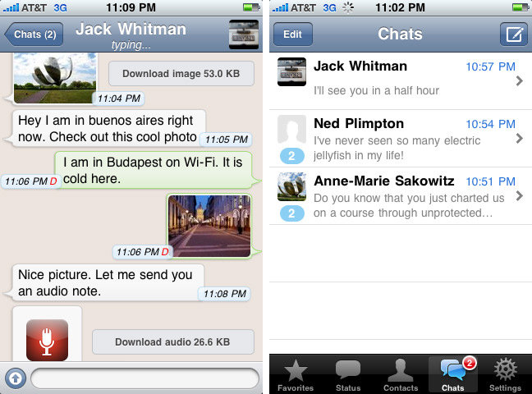532x394 pixels.
Task: Open the metal flower sculpture image thumbnail
Action: [x=55, y=78]
